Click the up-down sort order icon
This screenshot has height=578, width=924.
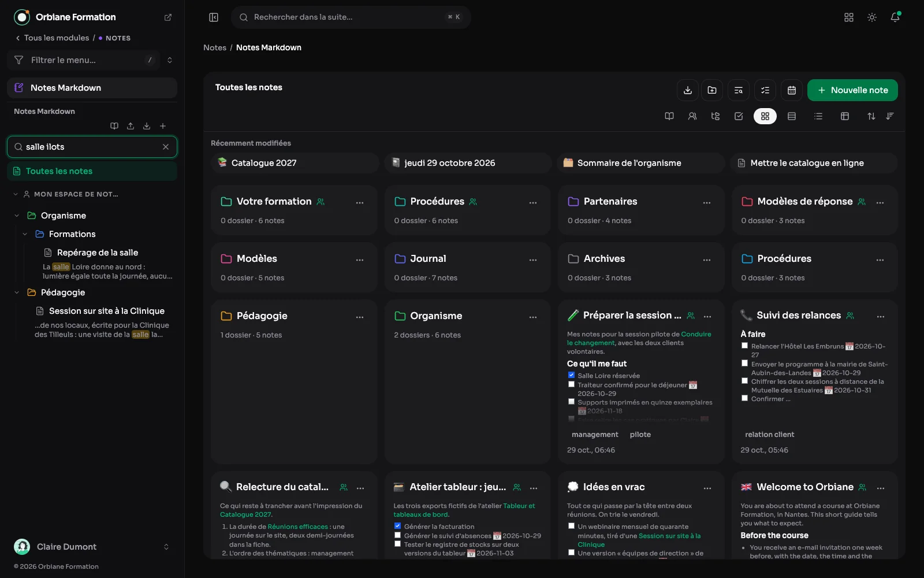[x=871, y=116]
